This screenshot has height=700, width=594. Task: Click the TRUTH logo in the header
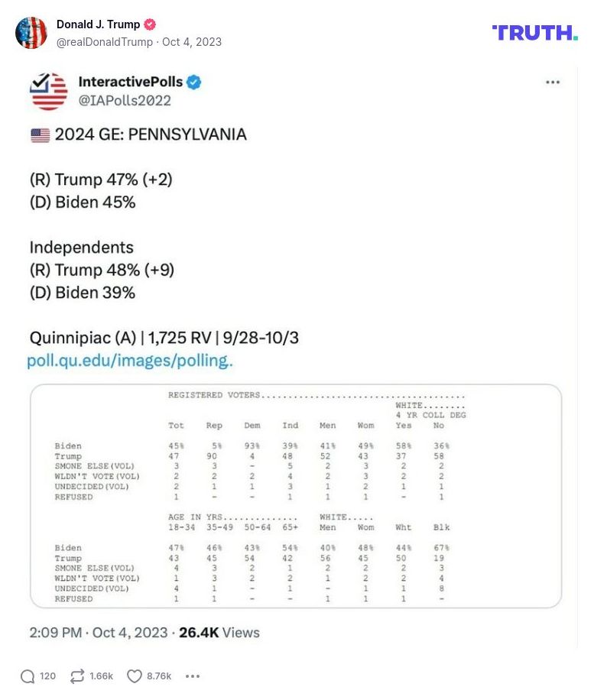(534, 32)
